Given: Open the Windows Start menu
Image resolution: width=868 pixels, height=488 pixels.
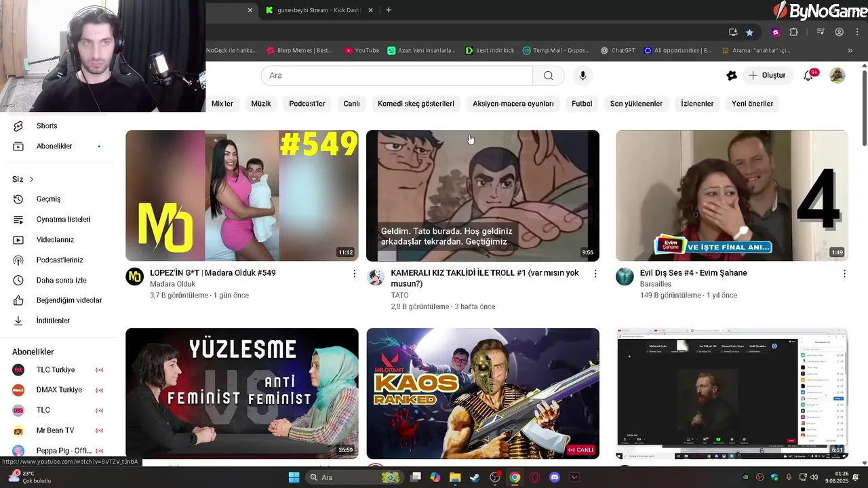Looking at the screenshot, I should [294, 477].
